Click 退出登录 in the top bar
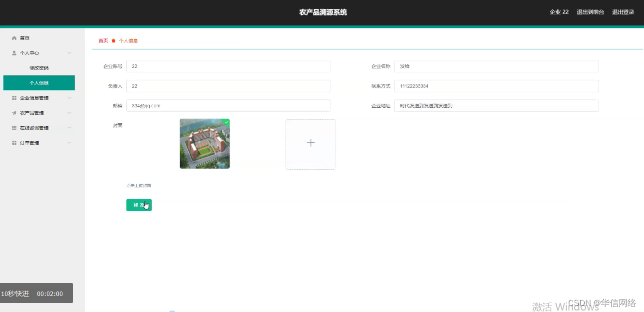Screen dimensions: 644x312 (623, 12)
